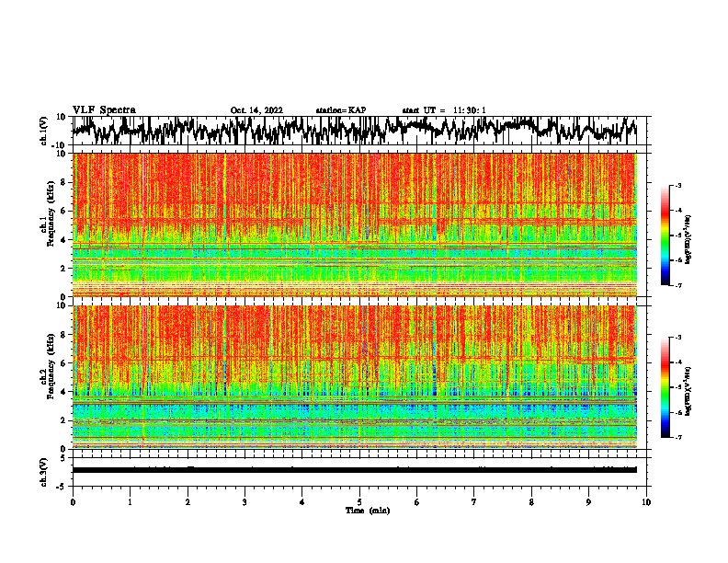Click the time axis tick label "0"

pyautogui.click(x=73, y=502)
